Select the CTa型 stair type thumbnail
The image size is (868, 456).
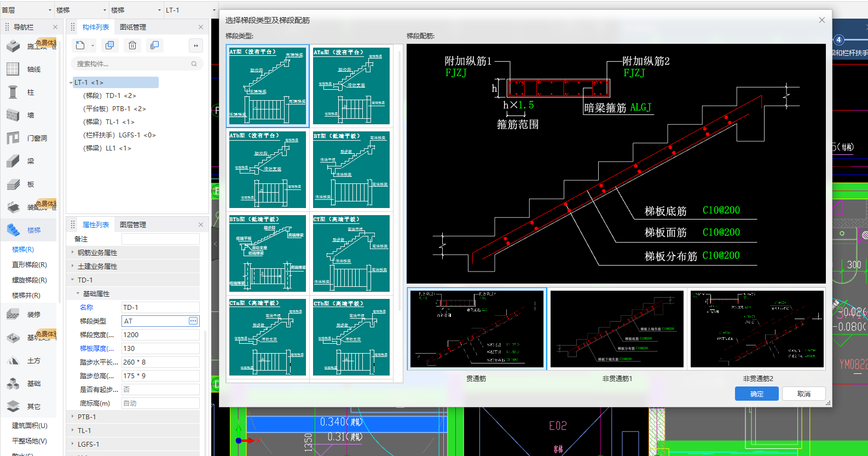coord(268,337)
